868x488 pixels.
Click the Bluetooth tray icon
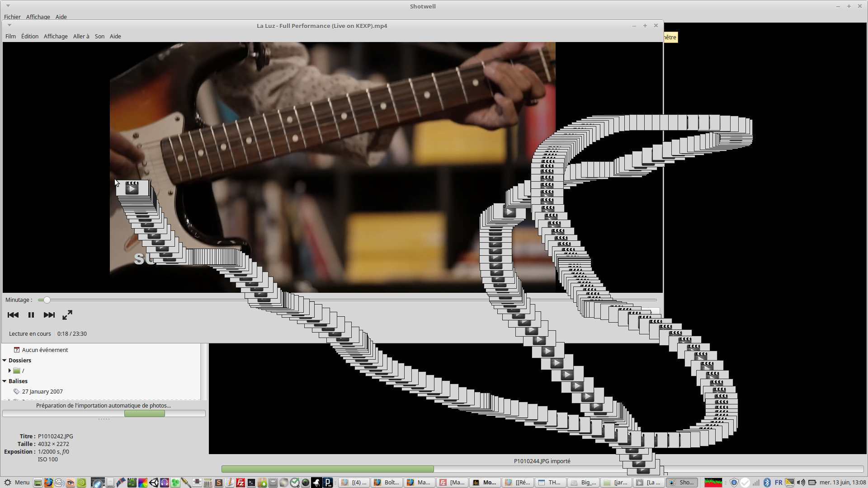767,483
